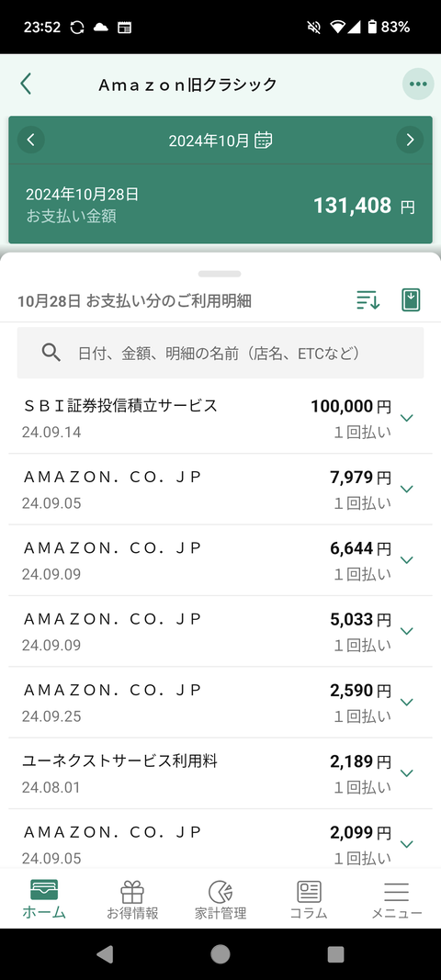This screenshot has width=441, height=980.
Task: Tap the back arrow in the header
Action: (x=26, y=84)
